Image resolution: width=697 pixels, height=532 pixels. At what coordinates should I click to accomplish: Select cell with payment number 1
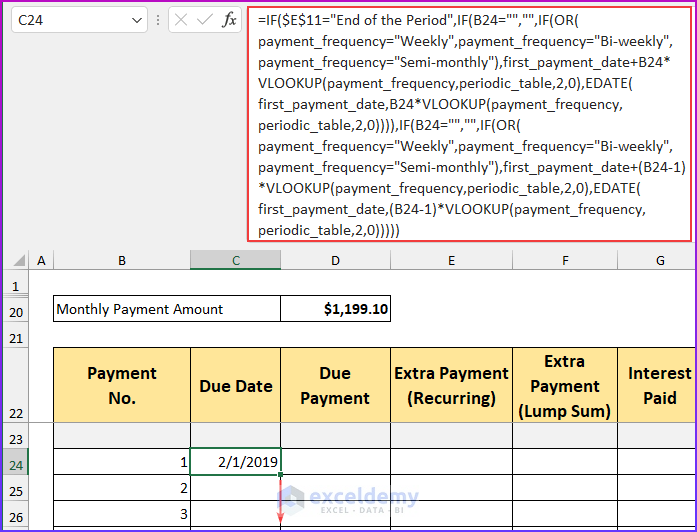122,462
